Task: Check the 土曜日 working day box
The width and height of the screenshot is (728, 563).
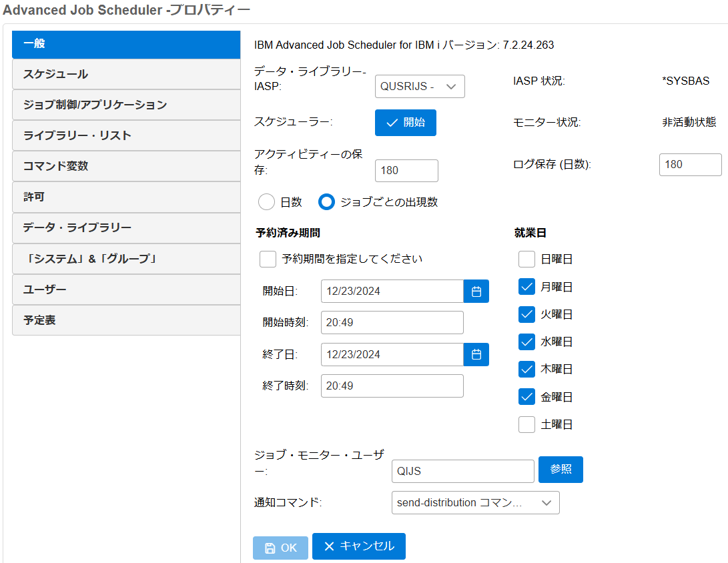Action: (x=526, y=424)
